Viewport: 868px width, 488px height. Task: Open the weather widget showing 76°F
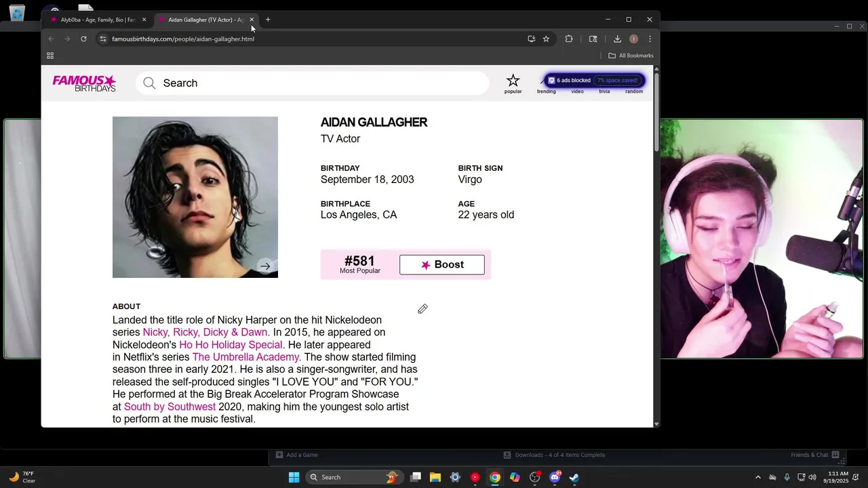click(22, 477)
